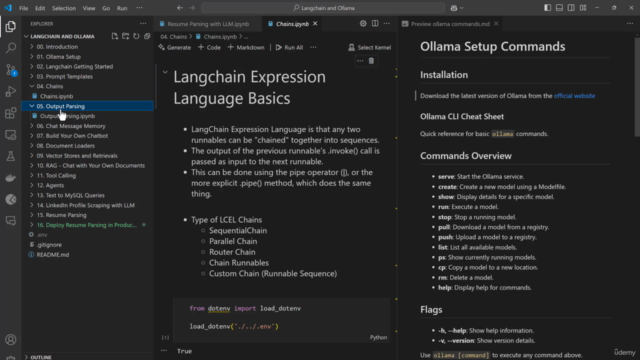
Task: Expand 10. RAG - Chat with Your Own Documents
Action: point(87,165)
